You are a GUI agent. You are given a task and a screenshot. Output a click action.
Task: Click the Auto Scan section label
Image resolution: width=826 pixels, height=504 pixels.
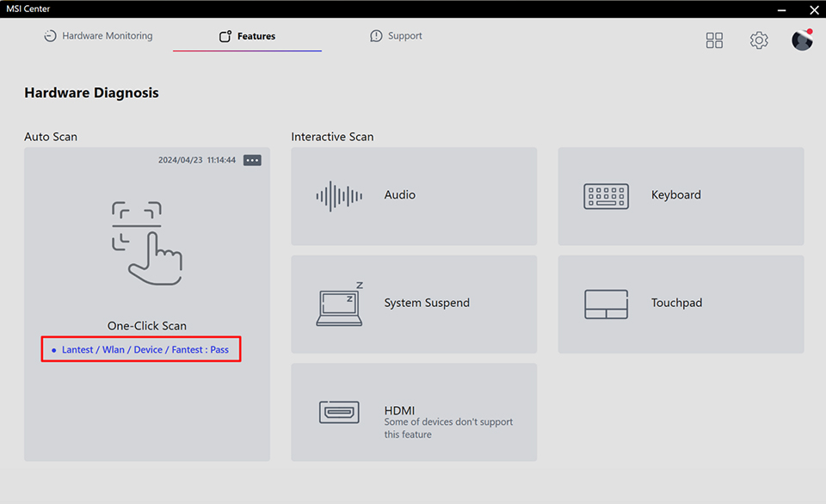[x=51, y=137]
